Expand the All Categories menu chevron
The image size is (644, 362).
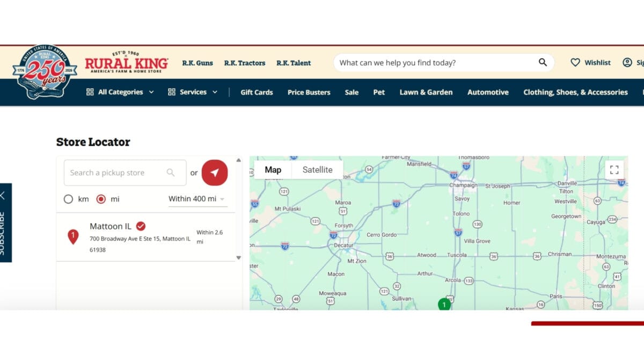[x=151, y=92]
